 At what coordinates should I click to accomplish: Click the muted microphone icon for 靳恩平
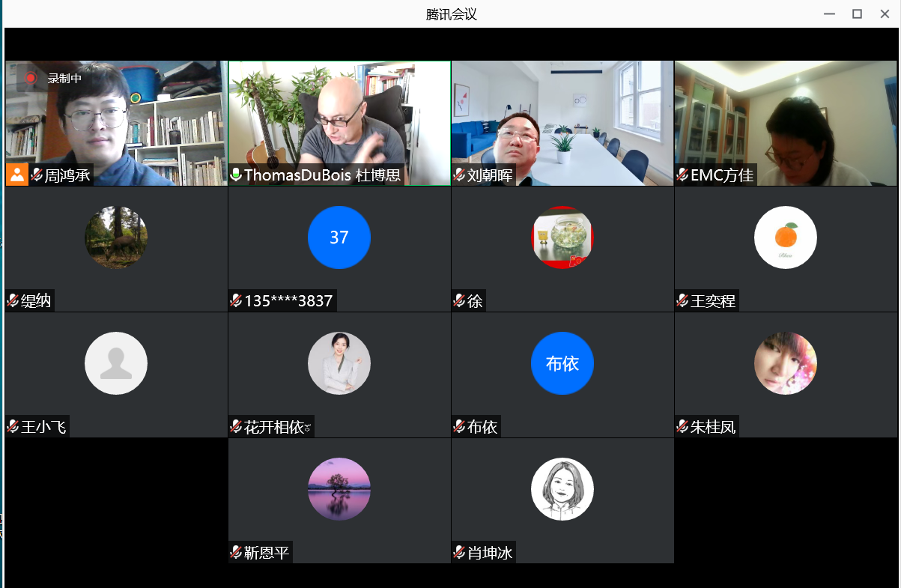pos(236,553)
